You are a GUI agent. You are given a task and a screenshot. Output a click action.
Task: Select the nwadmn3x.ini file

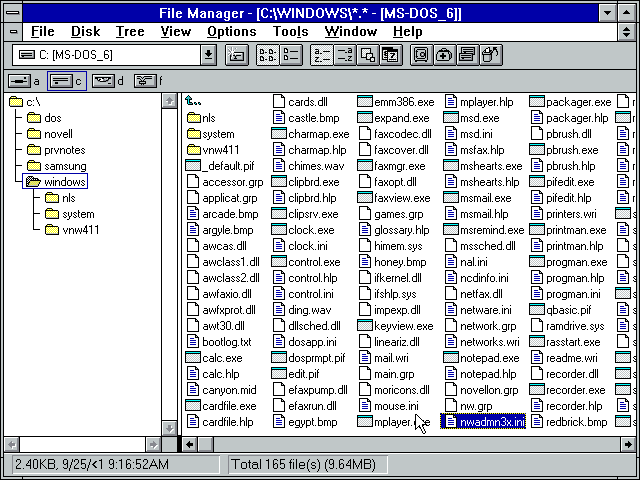[483, 422]
